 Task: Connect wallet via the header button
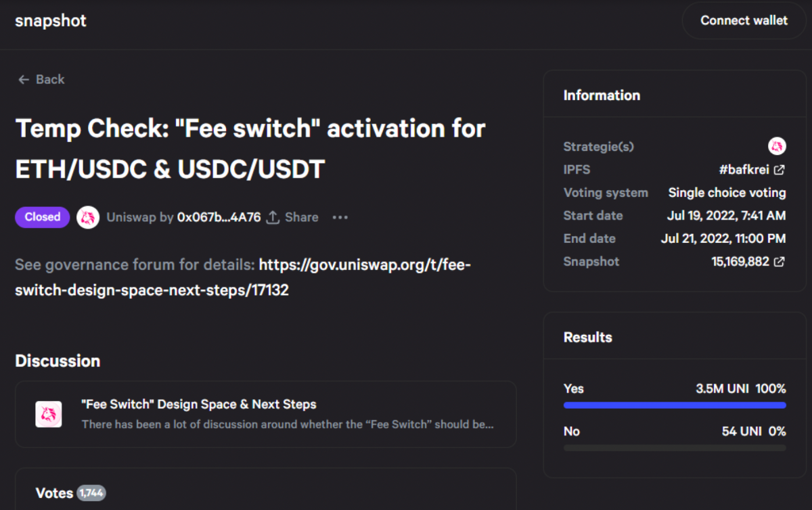744,20
